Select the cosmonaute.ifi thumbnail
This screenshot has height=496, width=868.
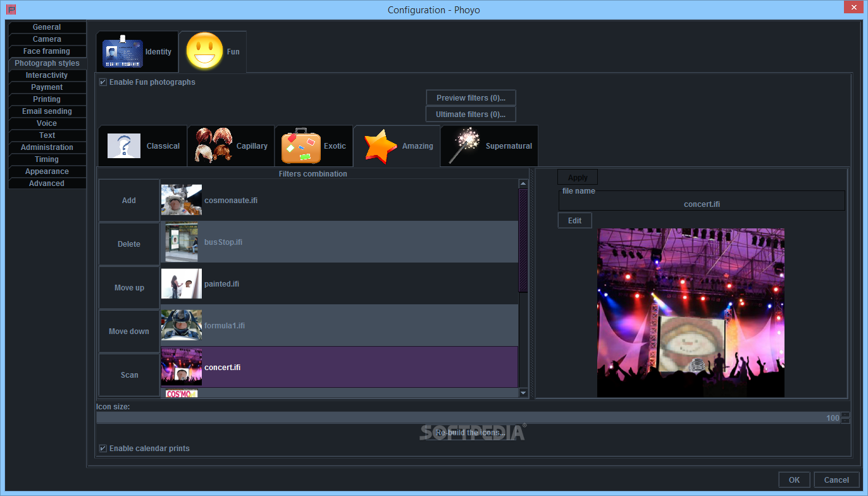coord(182,200)
